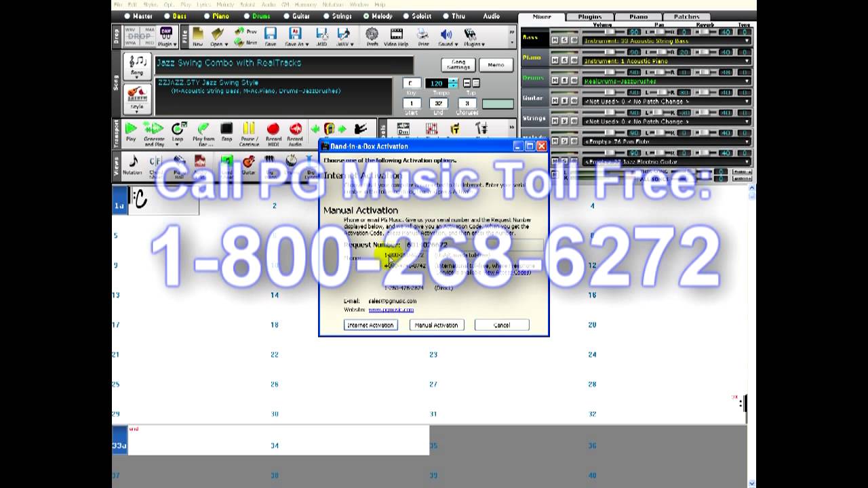Click the Tempo 120 field
Viewport: 868px width, 488px height.
pos(436,83)
